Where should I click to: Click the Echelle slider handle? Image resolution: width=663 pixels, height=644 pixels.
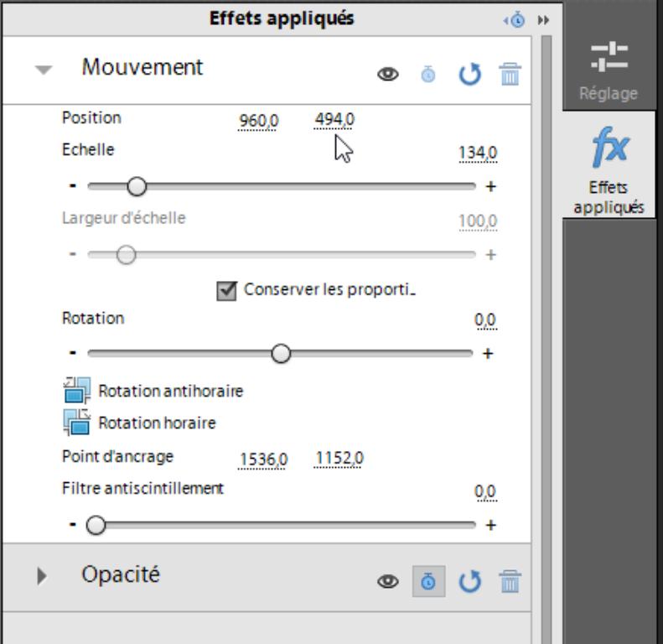point(137,186)
